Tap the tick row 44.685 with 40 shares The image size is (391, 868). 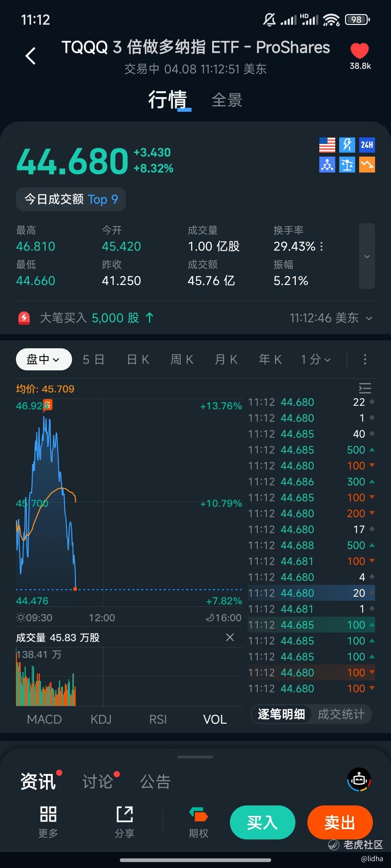pyautogui.click(x=311, y=434)
